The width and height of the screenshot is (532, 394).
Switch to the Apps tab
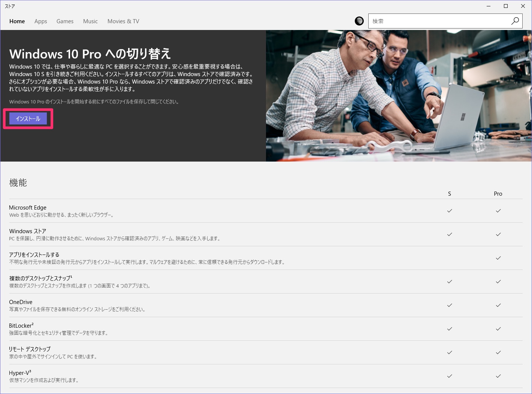pyautogui.click(x=40, y=21)
